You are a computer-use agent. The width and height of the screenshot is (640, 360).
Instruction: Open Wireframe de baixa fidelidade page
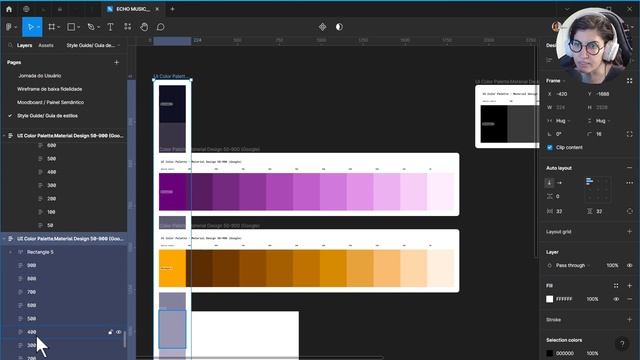[x=49, y=89]
